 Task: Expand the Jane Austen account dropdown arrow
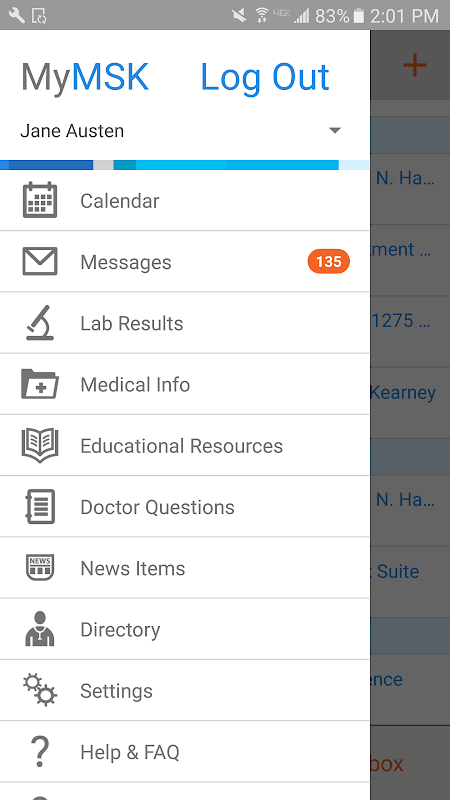pyautogui.click(x=335, y=131)
